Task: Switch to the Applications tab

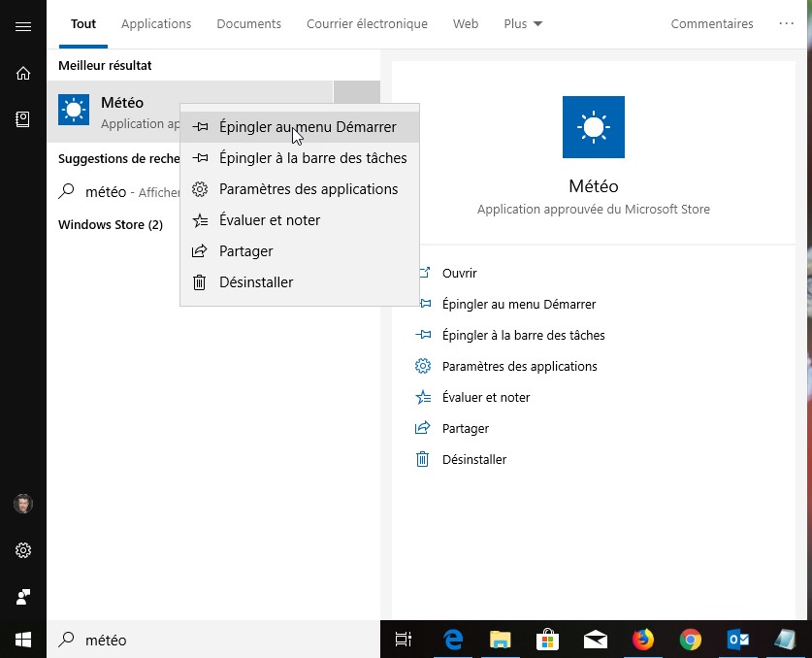Action: pyautogui.click(x=156, y=24)
